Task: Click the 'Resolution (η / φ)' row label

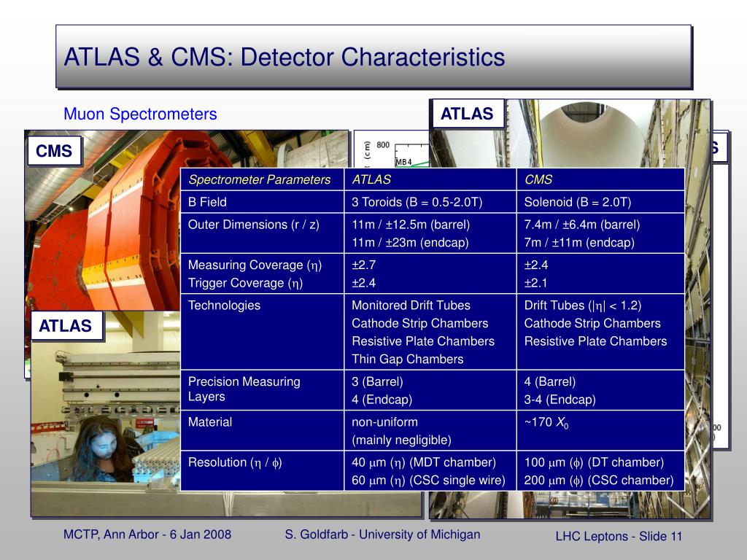Action: click(x=235, y=462)
